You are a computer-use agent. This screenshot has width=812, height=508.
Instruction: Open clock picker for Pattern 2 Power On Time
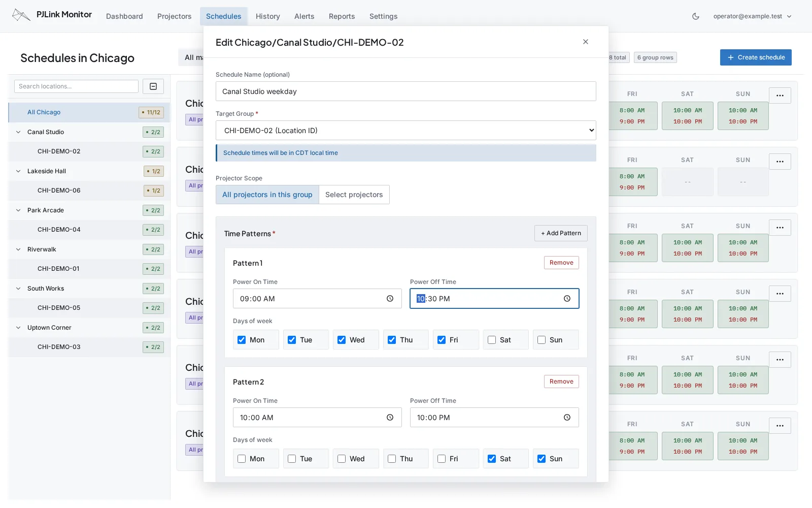coord(390,418)
